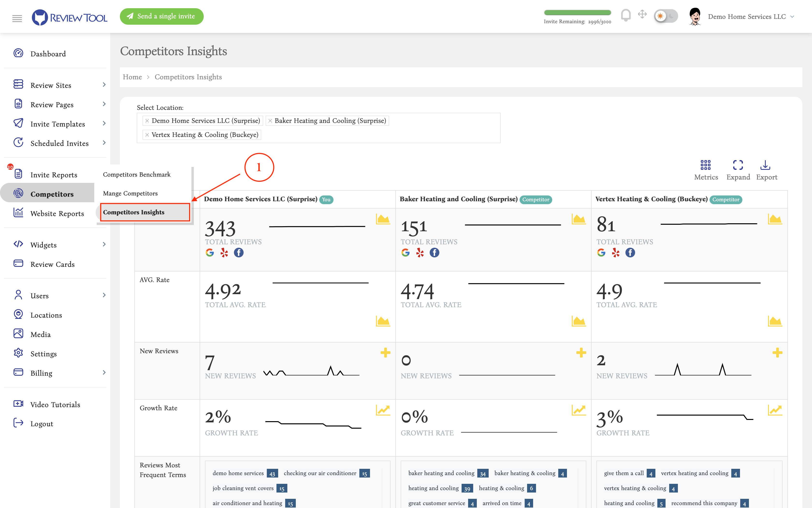Viewport: 812px width, 508px height.
Task: Open total reviews chart icon for Vertex Heating
Action: (x=775, y=219)
